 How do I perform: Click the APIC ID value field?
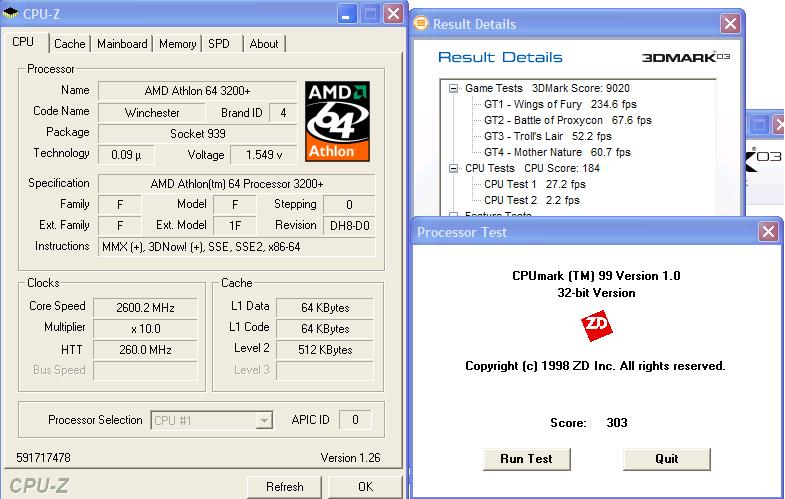pyautogui.click(x=355, y=420)
